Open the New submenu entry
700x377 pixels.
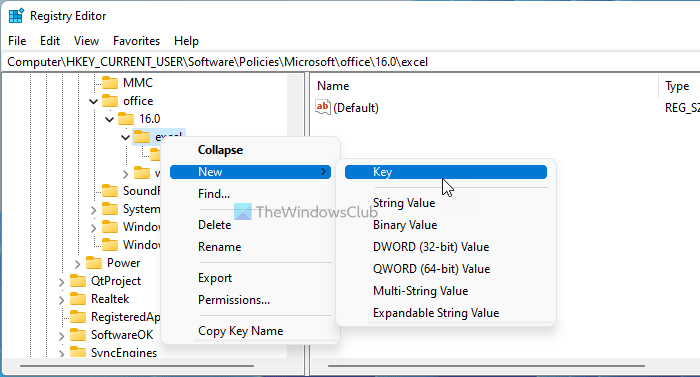(250, 172)
